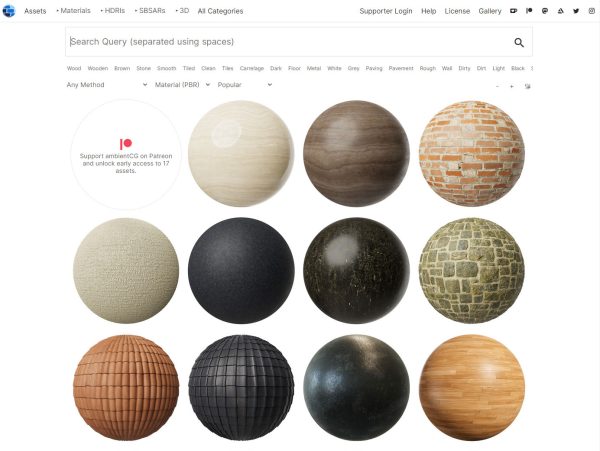Click the magnifier search icon
600x451 pixels.
pos(519,42)
